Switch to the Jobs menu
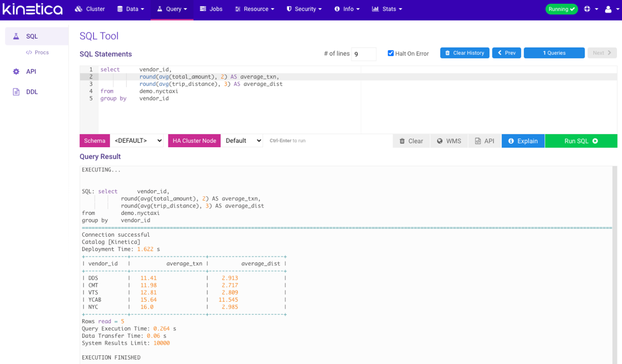This screenshot has height=364, width=622. coord(211,9)
